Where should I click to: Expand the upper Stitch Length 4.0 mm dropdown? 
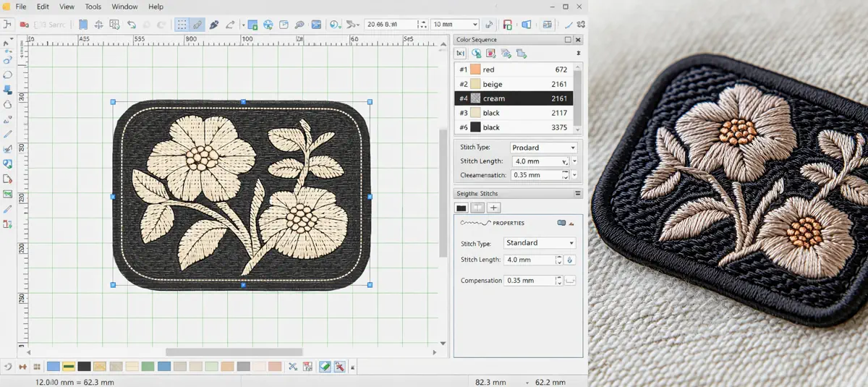coord(564,161)
